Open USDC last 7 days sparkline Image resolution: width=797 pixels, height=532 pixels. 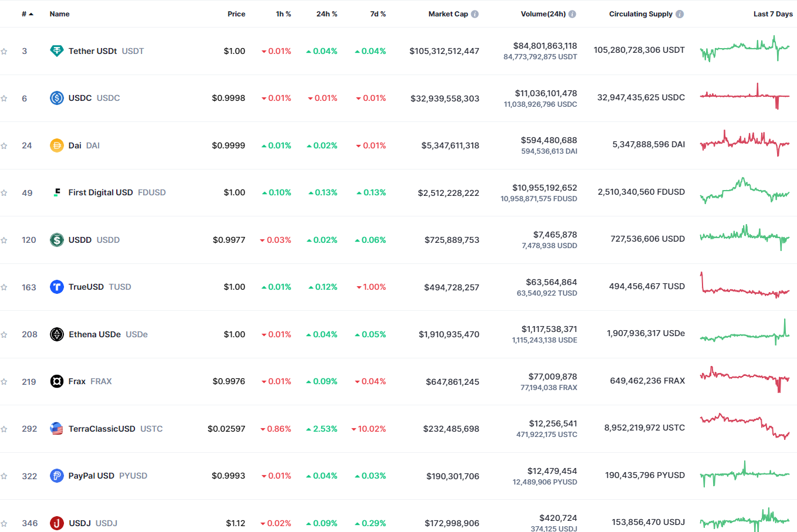click(745, 96)
